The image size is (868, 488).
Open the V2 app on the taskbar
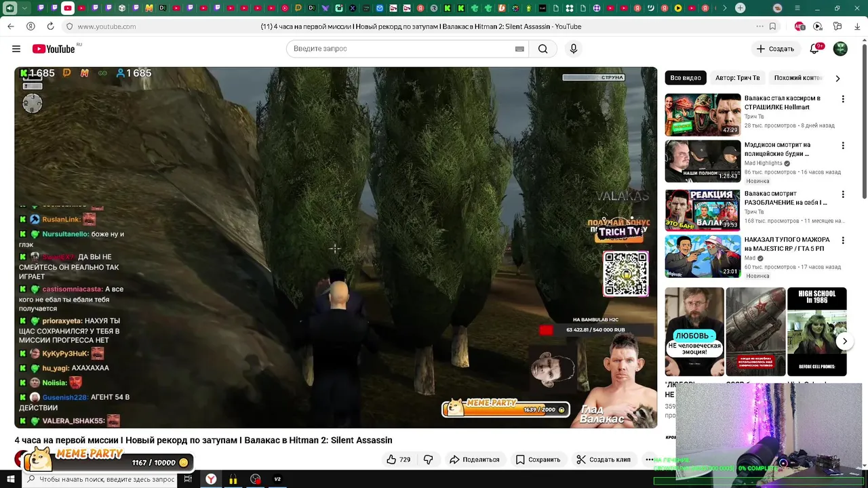coord(277,479)
